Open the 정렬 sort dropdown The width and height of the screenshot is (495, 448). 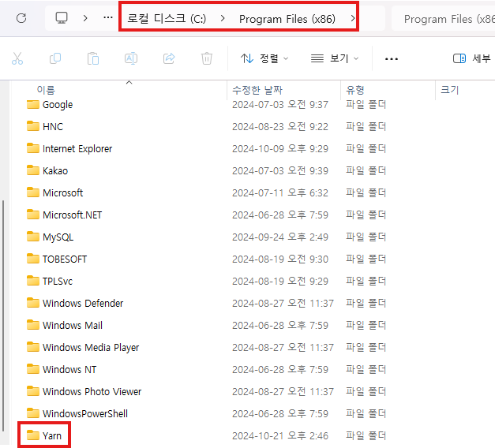[x=264, y=58]
